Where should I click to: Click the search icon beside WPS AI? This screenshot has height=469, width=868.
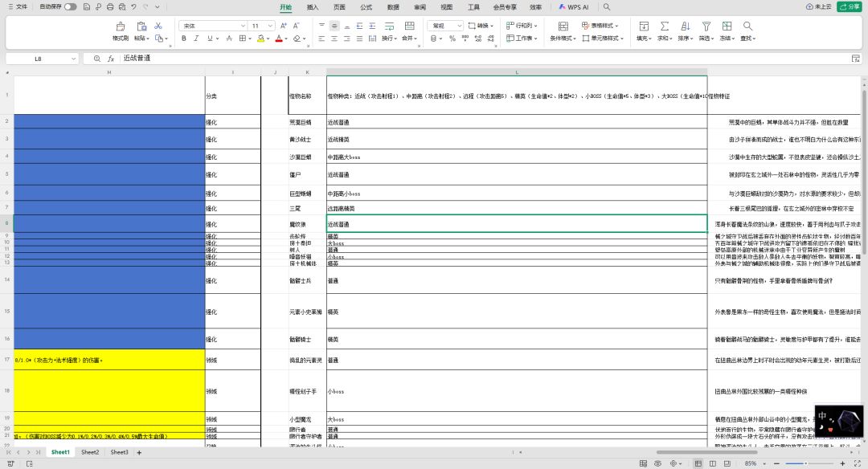click(x=607, y=6)
